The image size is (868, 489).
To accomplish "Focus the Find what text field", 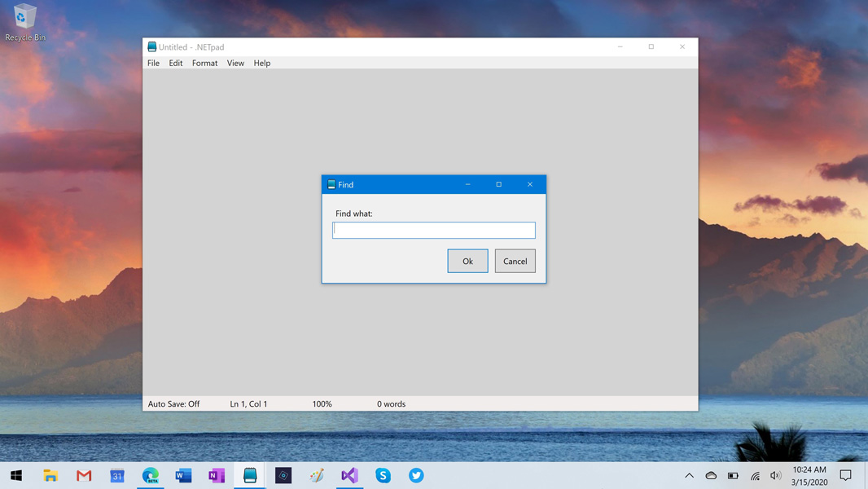I will tap(434, 231).
